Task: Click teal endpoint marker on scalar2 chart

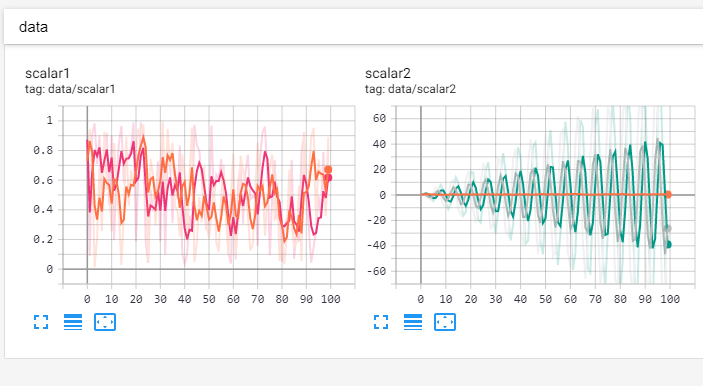Action: [x=668, y=244]
